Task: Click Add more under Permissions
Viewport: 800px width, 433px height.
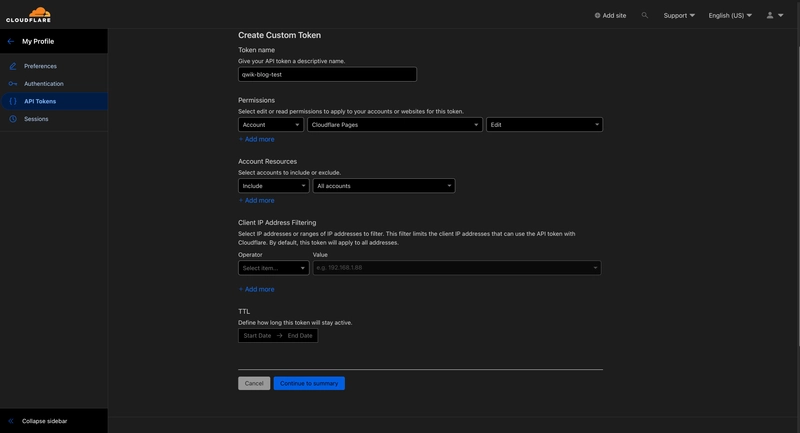Action: coord(257,139)
